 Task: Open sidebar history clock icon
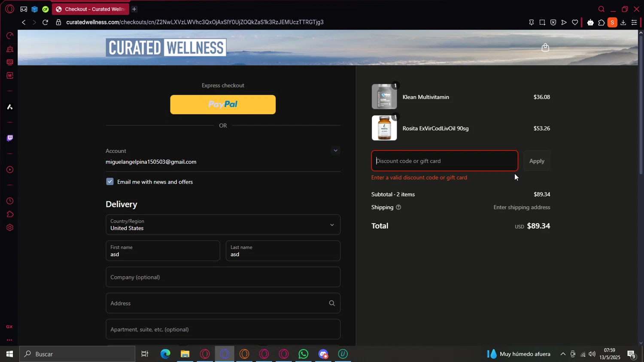pyautogui.click(x=9, y=201)
